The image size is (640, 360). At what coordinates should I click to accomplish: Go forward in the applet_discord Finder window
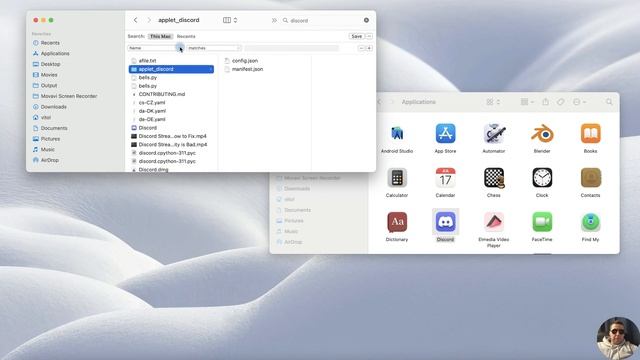click(149, 20)
